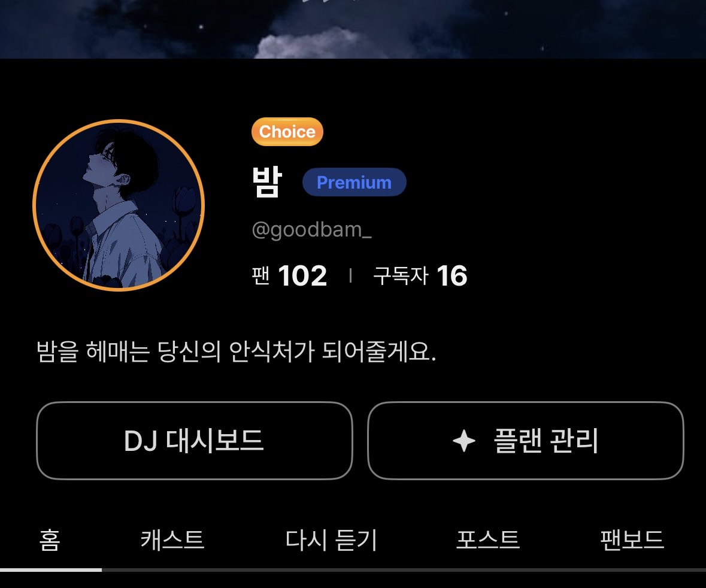Switch to the 캐스트 tab
This screenshot has width=706, height=588.
[172, 540]
